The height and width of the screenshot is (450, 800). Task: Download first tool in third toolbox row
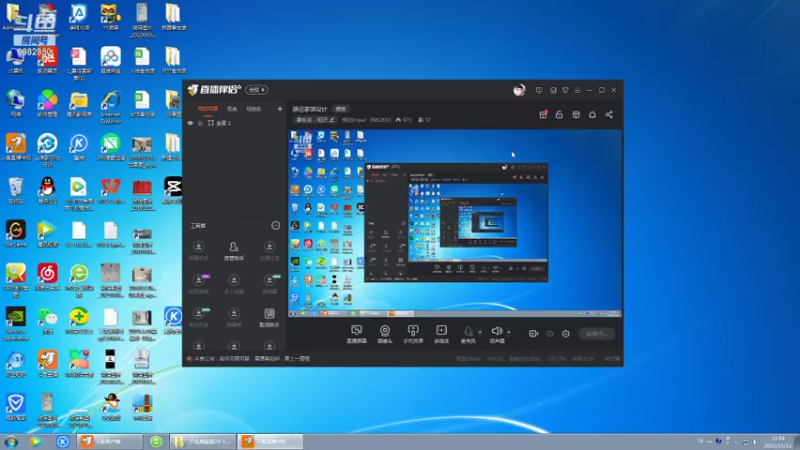[x=198, y=317]
